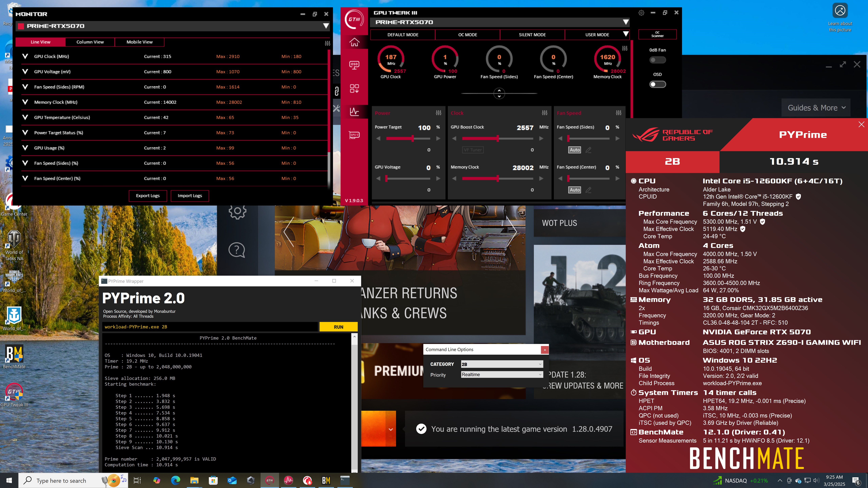Viewport: 868px width, 488px height.
Task: Click the PYPrime command line input field
Action: pyautogui.click(x=210, y=327)
